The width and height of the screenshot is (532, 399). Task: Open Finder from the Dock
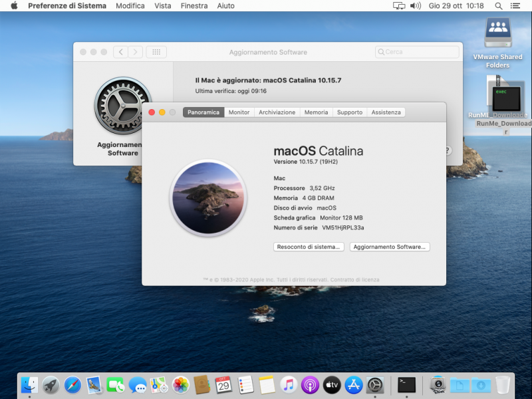[29, 385]
